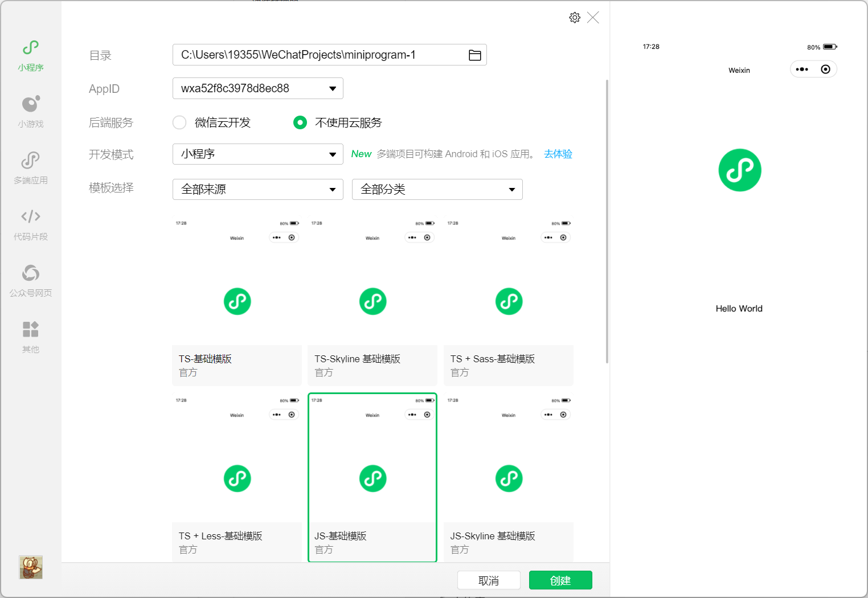The width and height of the screenshot is (868, 598).
Task: Click Hello World text in preview
Action: (739, 309)
